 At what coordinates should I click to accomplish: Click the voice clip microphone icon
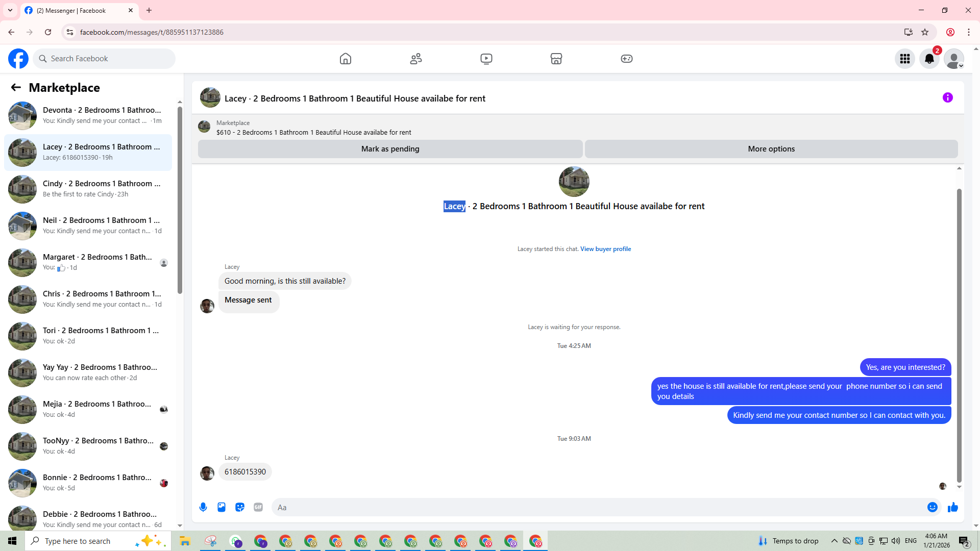pos(203,507)
